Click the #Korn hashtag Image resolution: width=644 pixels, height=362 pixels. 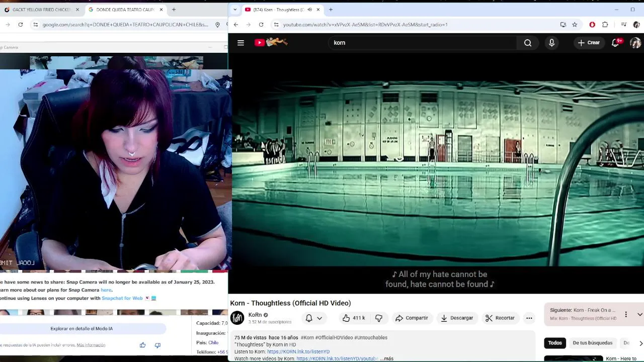(307, 337)
